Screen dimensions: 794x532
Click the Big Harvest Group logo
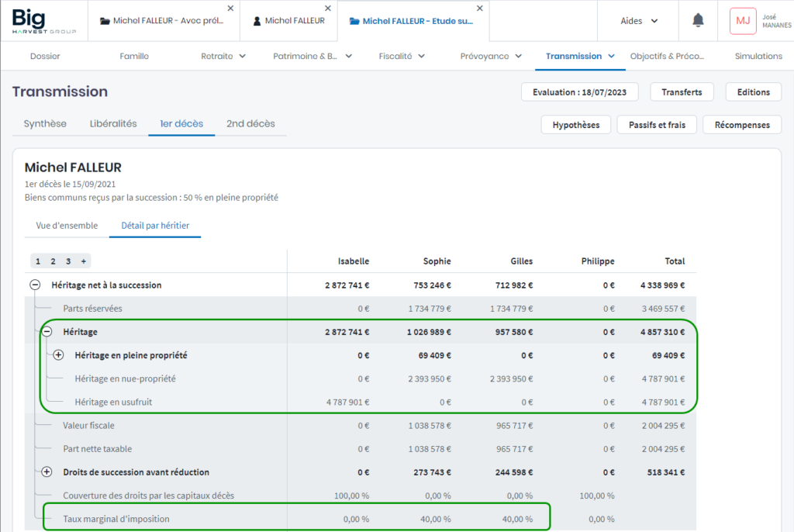point(44,21)
